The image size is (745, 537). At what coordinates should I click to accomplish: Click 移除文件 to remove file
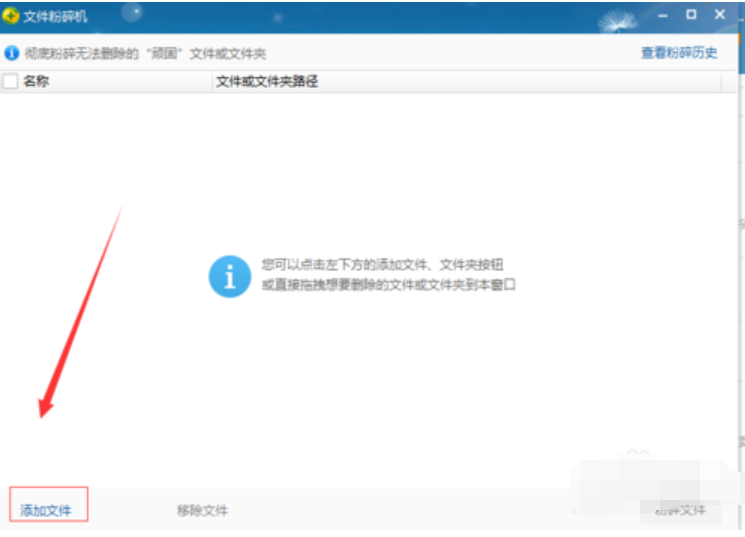pyautogui.click(x=202, y=510)
